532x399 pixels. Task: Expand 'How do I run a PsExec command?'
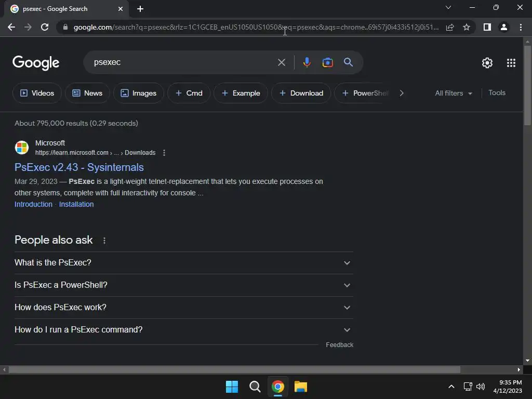click(x=183, y=330)
